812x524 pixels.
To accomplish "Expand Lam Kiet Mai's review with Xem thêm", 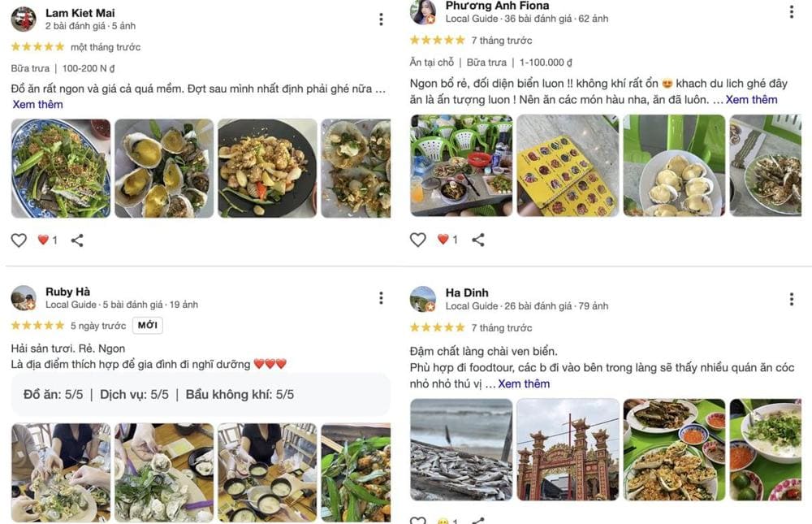I will pos(37,104).
